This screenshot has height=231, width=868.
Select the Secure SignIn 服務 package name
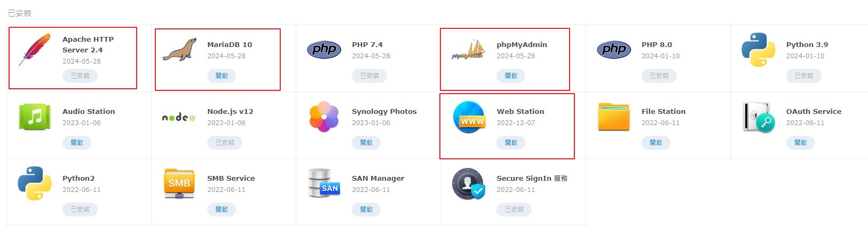click(532, 179)
